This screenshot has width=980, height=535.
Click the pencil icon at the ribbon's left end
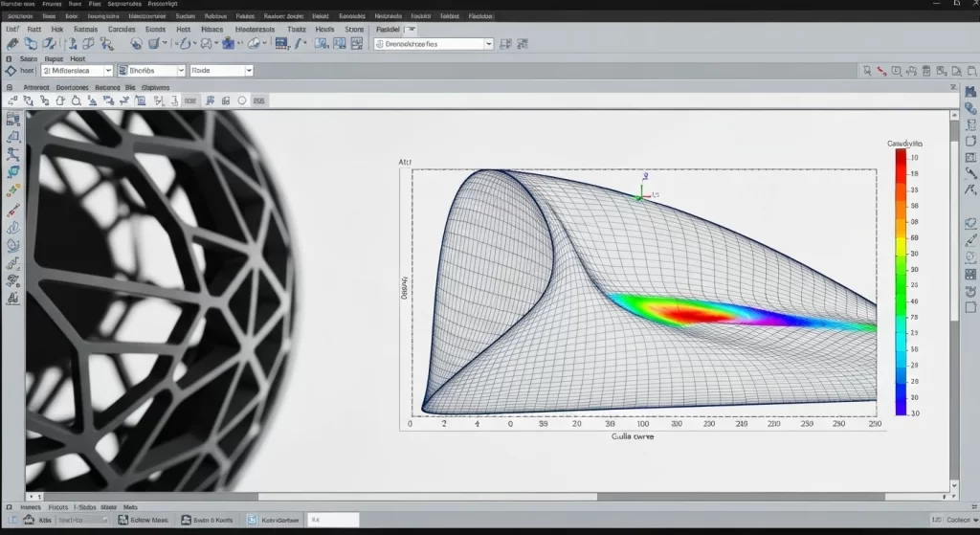[x=11, y=44]
